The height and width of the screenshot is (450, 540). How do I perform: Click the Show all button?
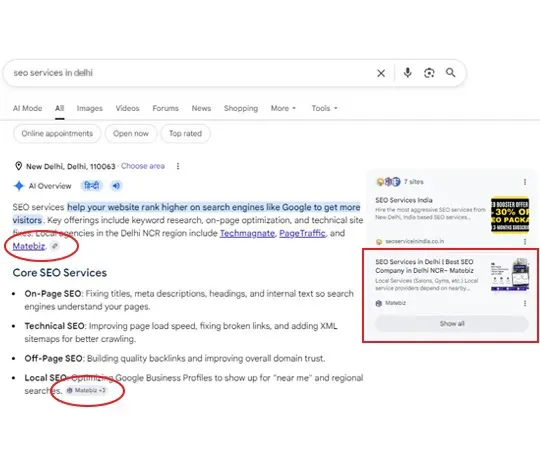[x=451, y=324]
